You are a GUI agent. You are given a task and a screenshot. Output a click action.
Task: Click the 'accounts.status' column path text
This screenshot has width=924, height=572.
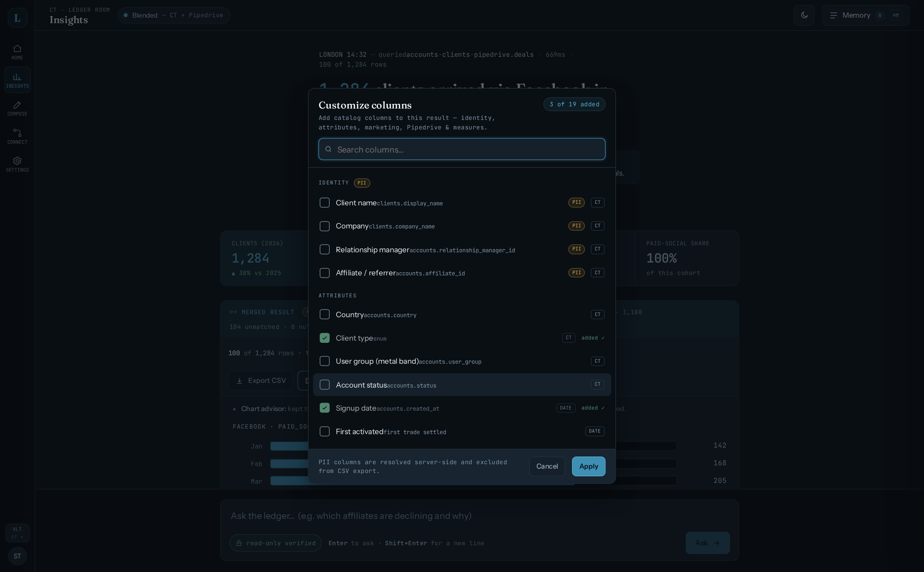411,385
